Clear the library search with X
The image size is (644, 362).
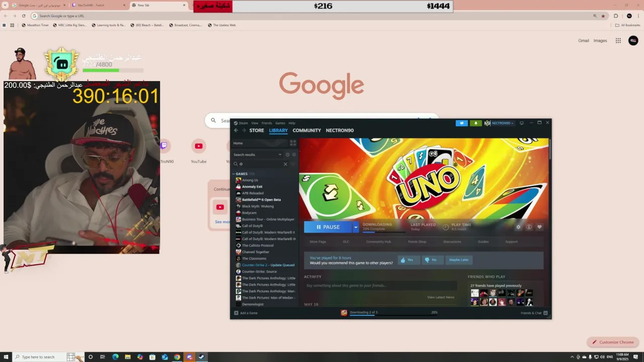285,164
